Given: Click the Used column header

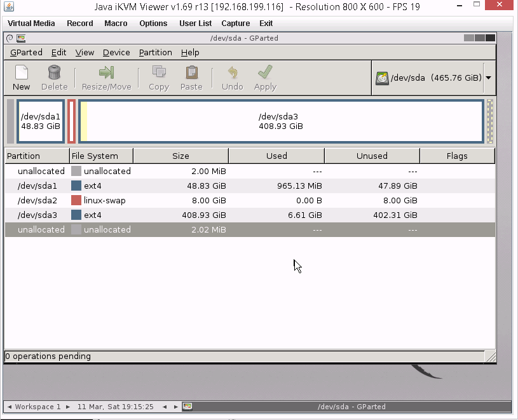Looking at the screenshot, I should [276, 156].
